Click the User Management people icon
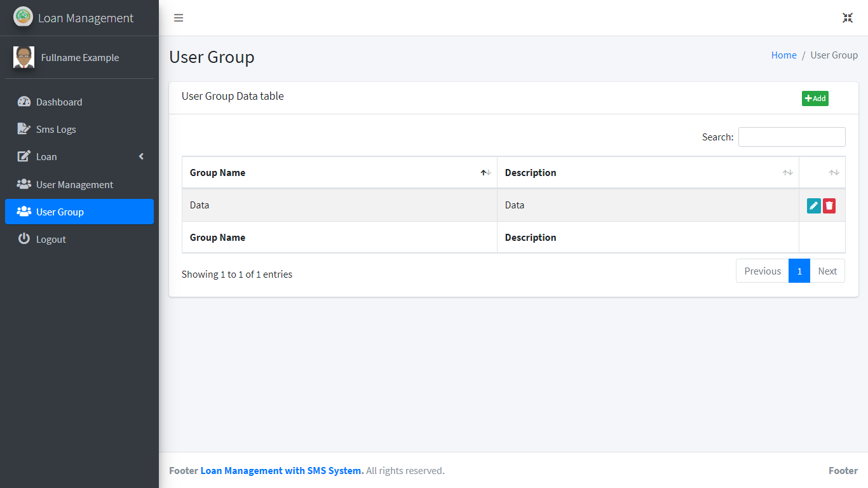Viewport: 868px width, 488px height. click(24, 184)
